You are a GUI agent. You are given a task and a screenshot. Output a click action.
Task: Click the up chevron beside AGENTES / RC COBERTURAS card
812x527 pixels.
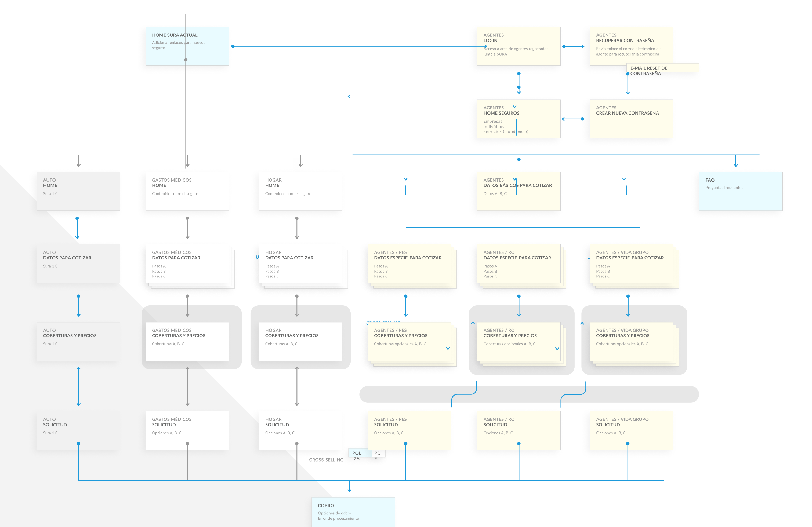pos(473,323)
